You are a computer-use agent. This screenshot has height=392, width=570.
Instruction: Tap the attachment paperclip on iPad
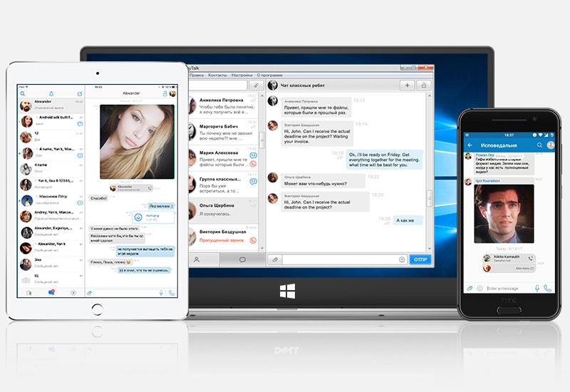click(x=90, y=293)
